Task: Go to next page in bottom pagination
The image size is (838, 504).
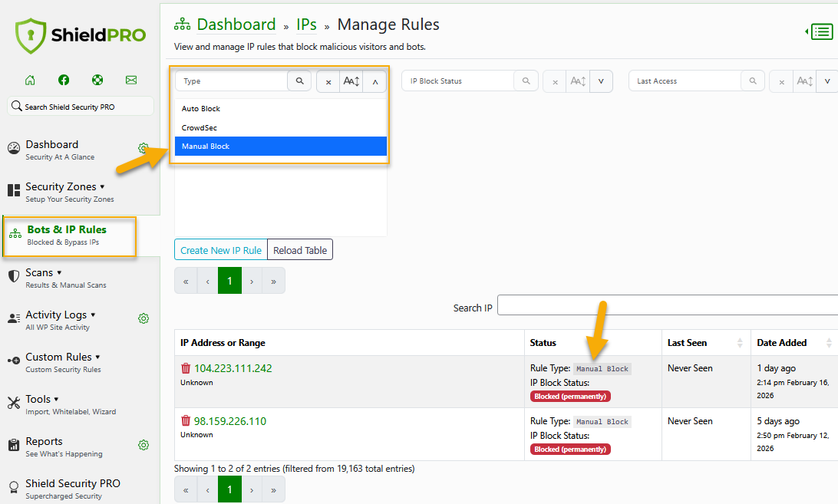Action: click(x=252, y=489)
